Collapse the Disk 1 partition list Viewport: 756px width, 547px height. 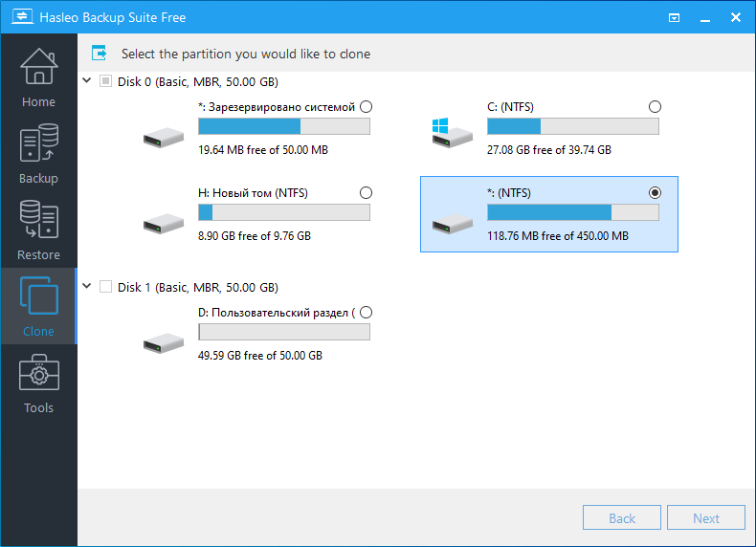(x=87, y=286)
